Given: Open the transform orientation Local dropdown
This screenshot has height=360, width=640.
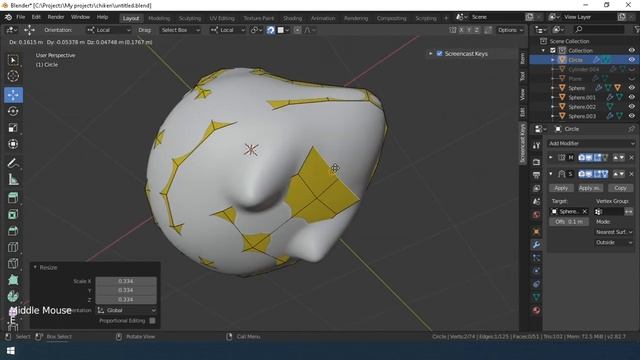Looking at the screenshot, I should [x=227, y=30].
